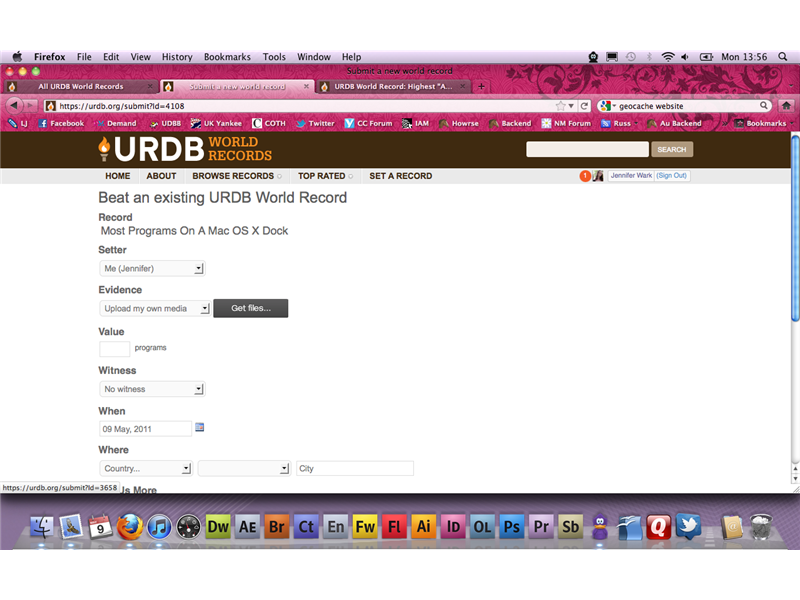Open the calendar date picker icon

click(x=199, y=428)
